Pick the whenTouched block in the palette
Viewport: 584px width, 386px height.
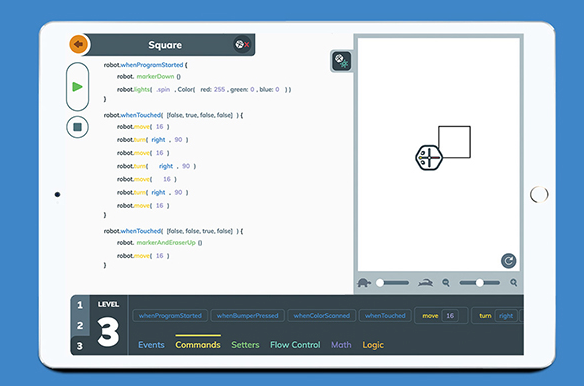coord(385,316)
